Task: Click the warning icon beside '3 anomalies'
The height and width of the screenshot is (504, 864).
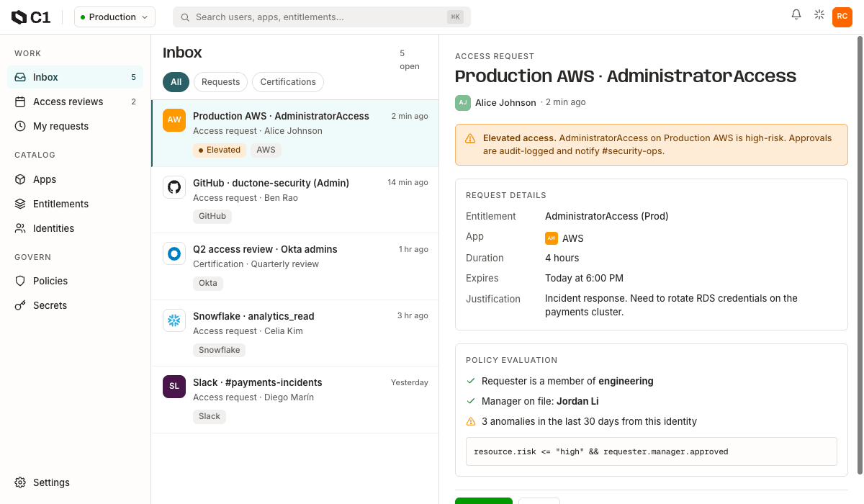Action: [471, 421]
